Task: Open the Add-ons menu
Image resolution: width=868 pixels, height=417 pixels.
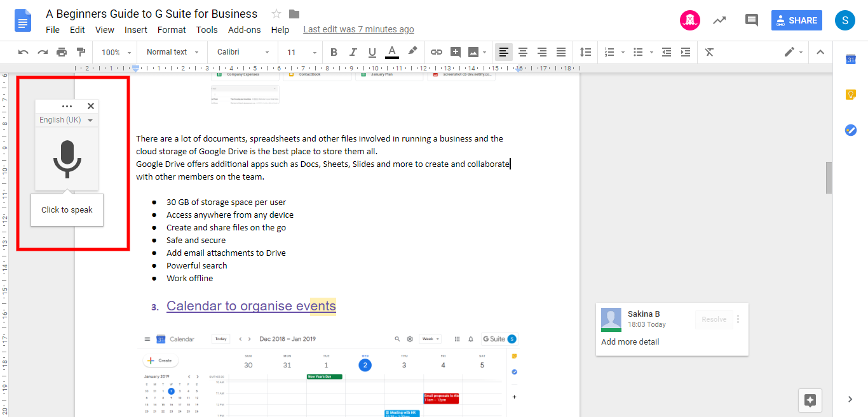Action: [245, 30]
